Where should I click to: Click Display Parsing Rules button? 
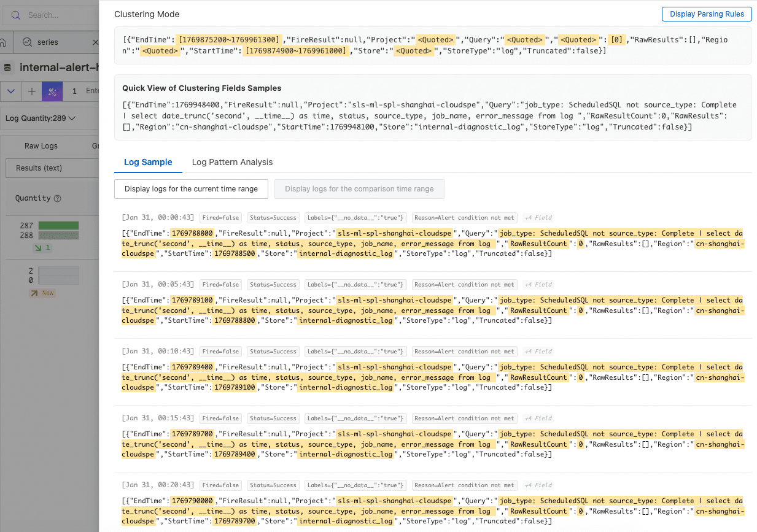706,14
